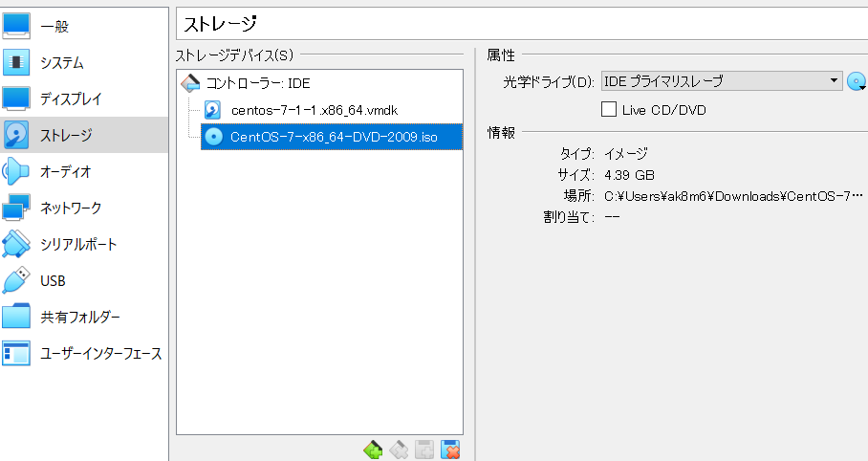Enable the Live CD/DVD checkbox

click(x=609, y=109)
